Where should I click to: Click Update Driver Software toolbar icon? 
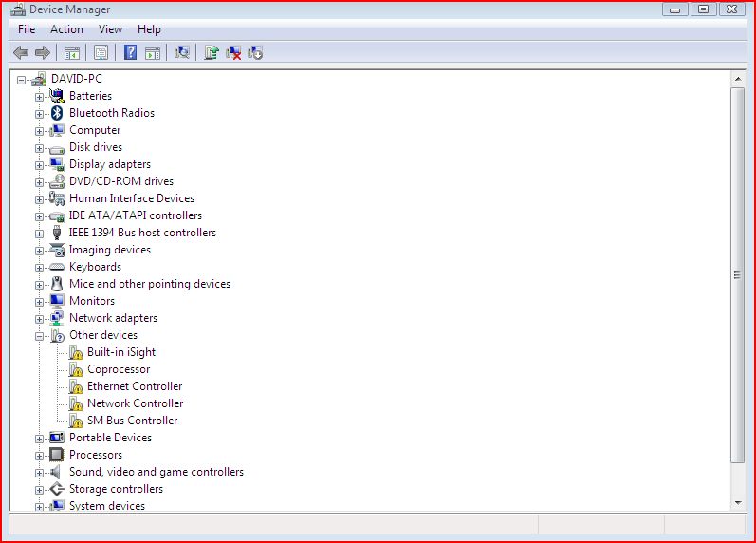tap(212, 52)
